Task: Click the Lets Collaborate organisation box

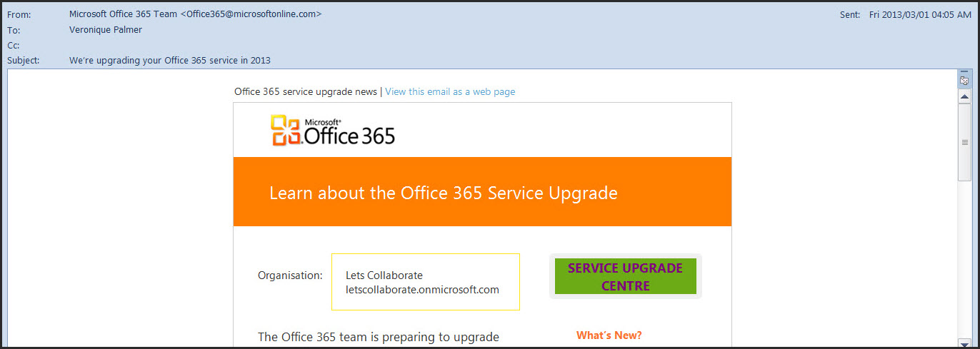Action: pos(425,282)
